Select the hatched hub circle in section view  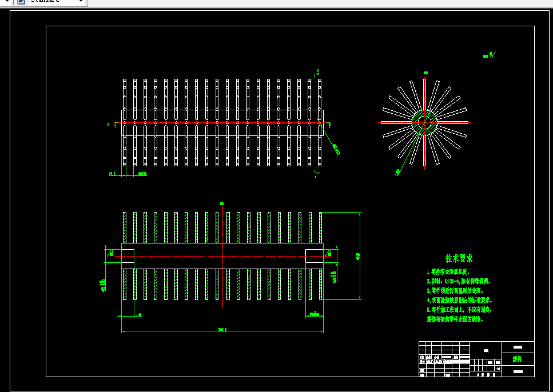point(425,123)
